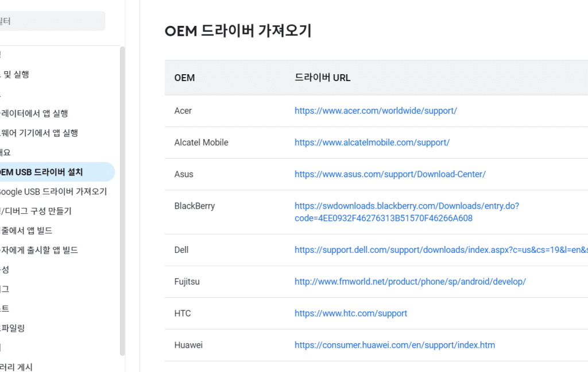Open the BlackBerry swdownloads driver link
588x372 pixels.
pyautogui.click(x=407, y=212)
